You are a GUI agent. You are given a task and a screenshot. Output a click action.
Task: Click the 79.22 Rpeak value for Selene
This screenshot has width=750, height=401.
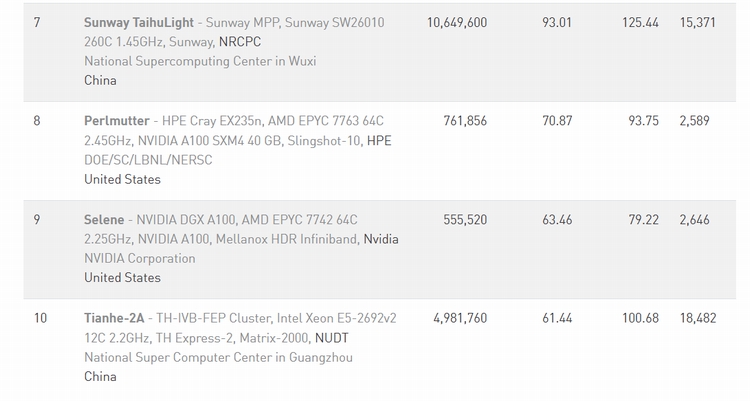[643, 220]
